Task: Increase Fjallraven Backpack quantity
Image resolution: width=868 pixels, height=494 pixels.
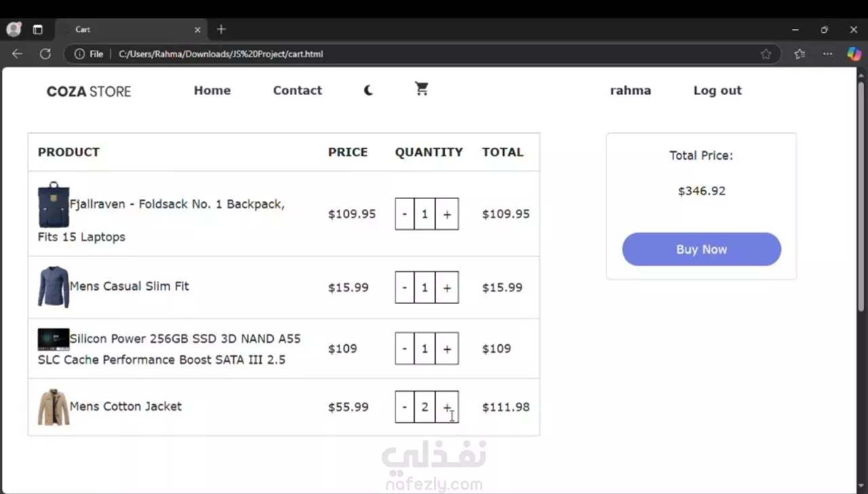Action: (x=447, y=214)
